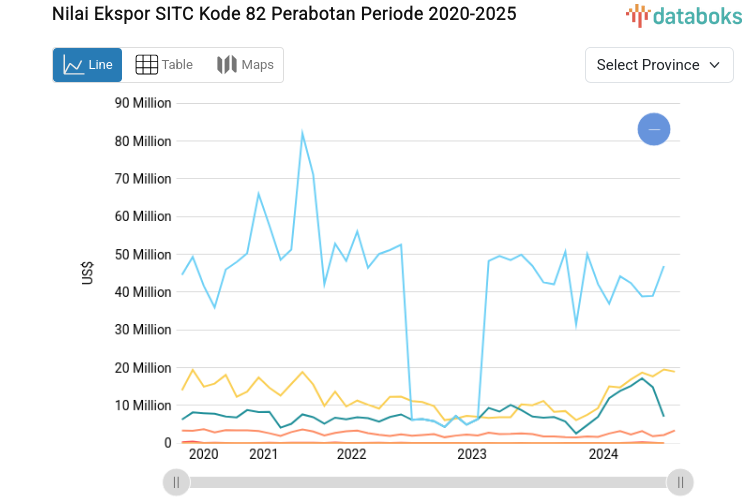Click the databoks logo bars icon
The height and width of the screenshot is (498, 753).
click(x=638, y=15)
